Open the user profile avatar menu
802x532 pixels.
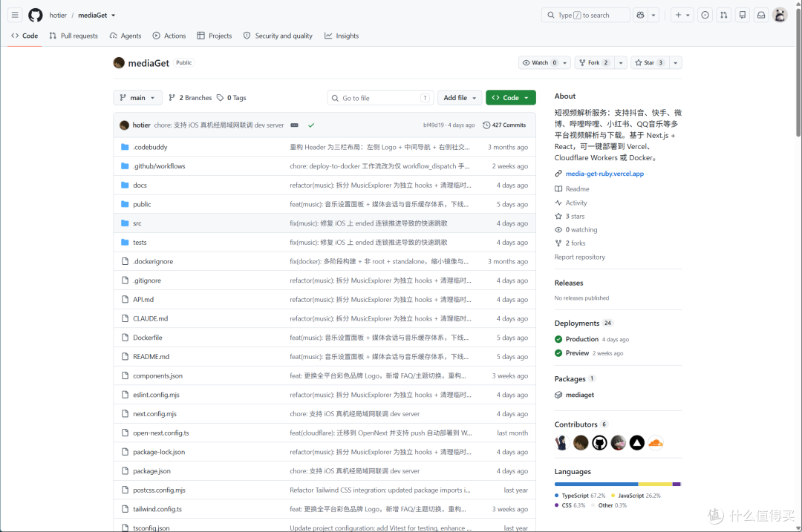780,16
